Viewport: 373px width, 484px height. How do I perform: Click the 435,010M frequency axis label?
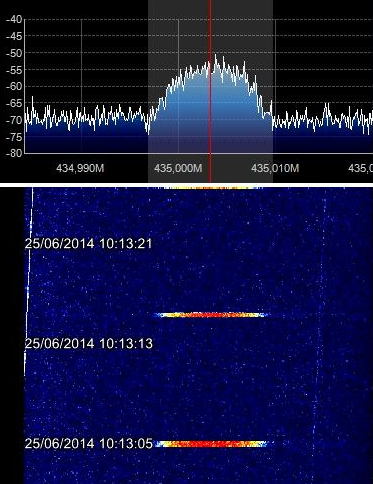click(x=275, y=168)
